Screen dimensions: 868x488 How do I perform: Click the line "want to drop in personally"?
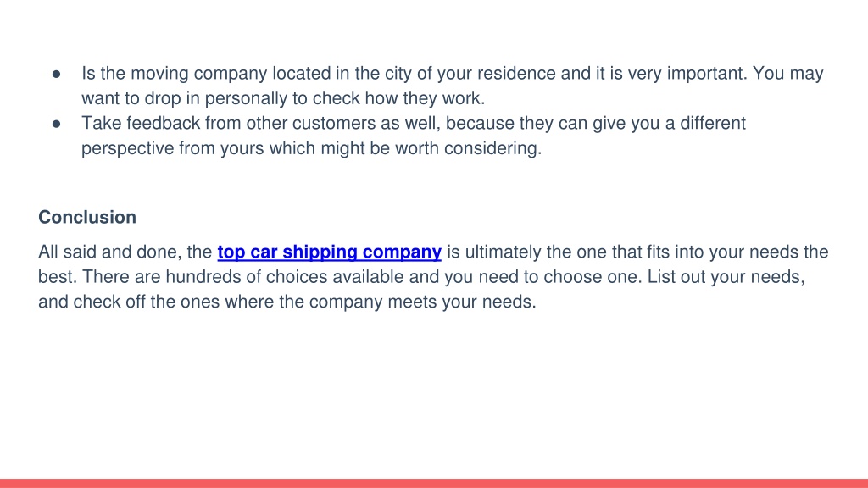283,98
